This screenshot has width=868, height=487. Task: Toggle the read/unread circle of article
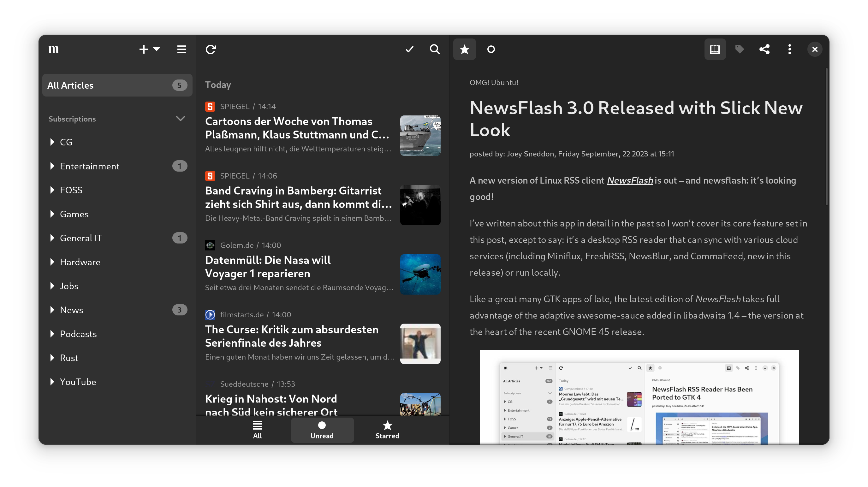[x=491, y=49]
